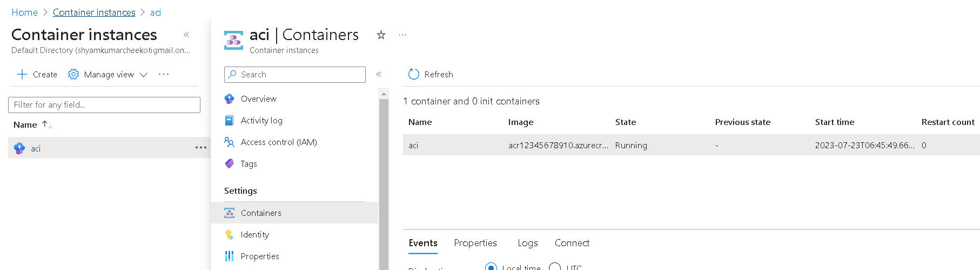Viewport: 980px width, 270px height.
Task: Pin aci to favorites with star icon
Action: point(381,35)
